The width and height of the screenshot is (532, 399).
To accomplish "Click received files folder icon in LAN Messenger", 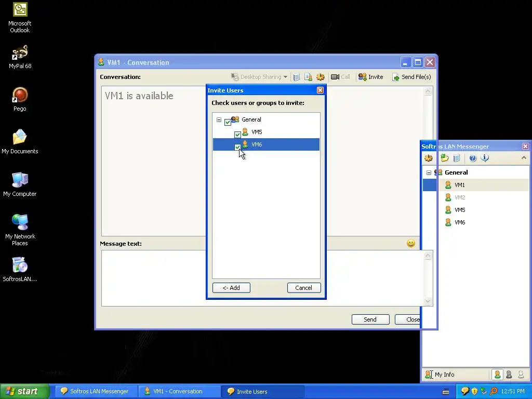I will tap(445, 158).
